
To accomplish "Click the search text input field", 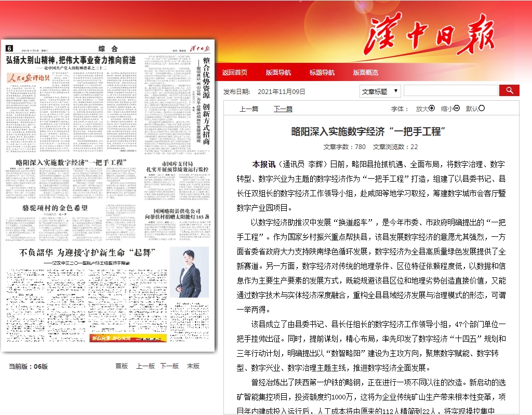I will pyautogui.click(x=450, y=91).
